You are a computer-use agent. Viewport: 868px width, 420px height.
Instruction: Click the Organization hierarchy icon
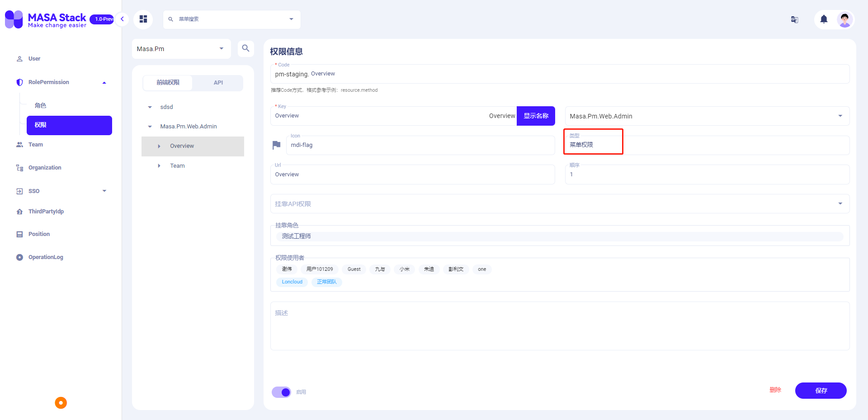pyautogui.click(x=19, y=167)
